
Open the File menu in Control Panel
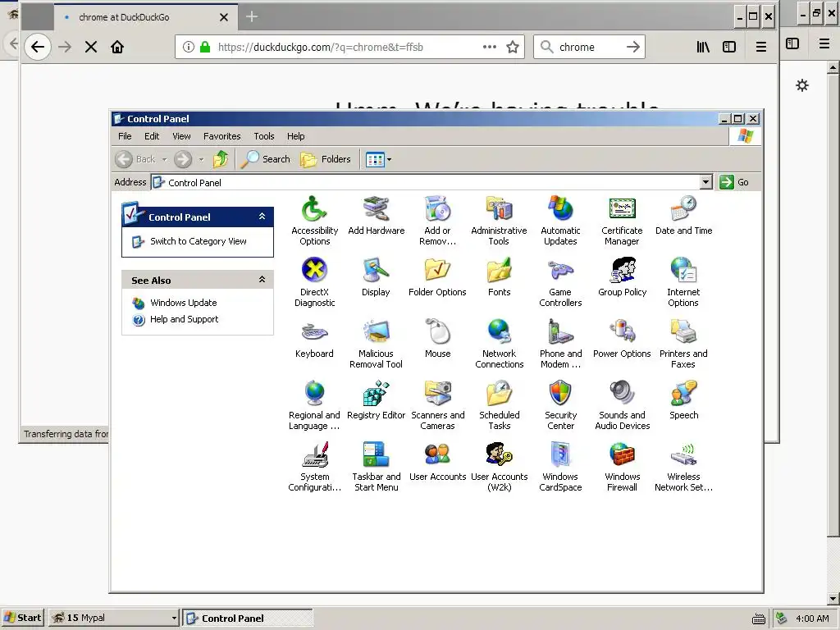(125, 136)
